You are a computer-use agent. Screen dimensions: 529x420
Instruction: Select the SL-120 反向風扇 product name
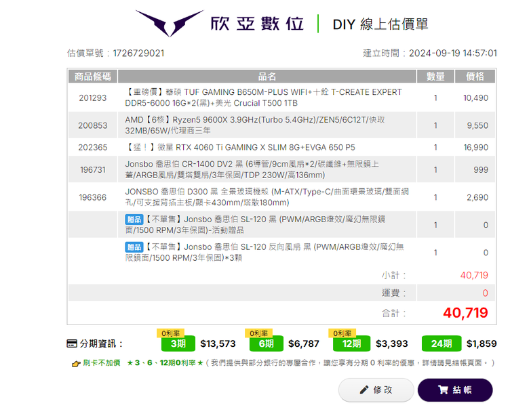(x=264, y=252)
